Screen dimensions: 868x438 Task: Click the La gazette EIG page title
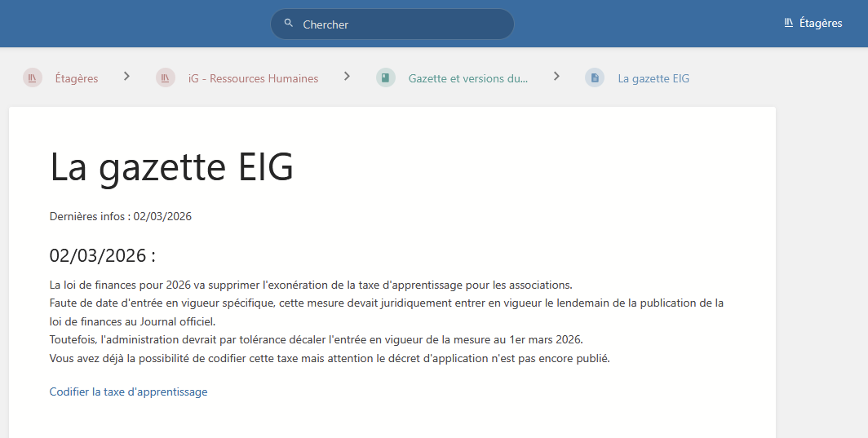tap(171, 167)
